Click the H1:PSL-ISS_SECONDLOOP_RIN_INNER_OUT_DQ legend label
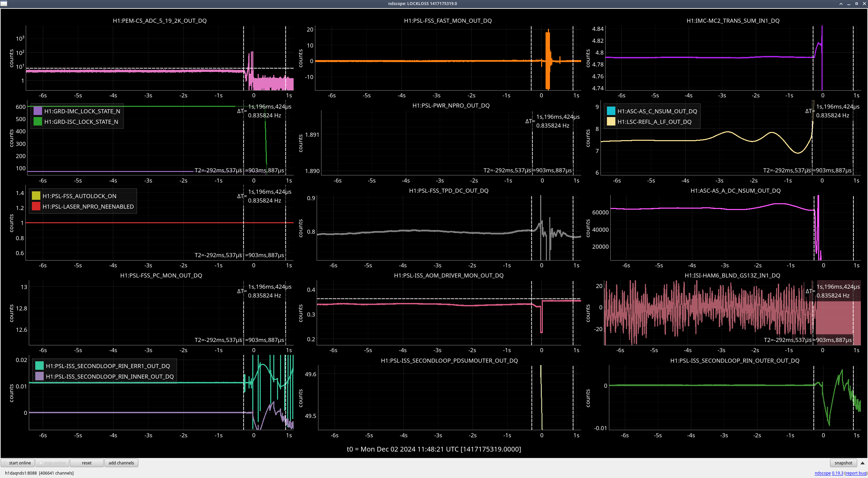The height and width of the screenshot is (478, 868). pos(110,377)
